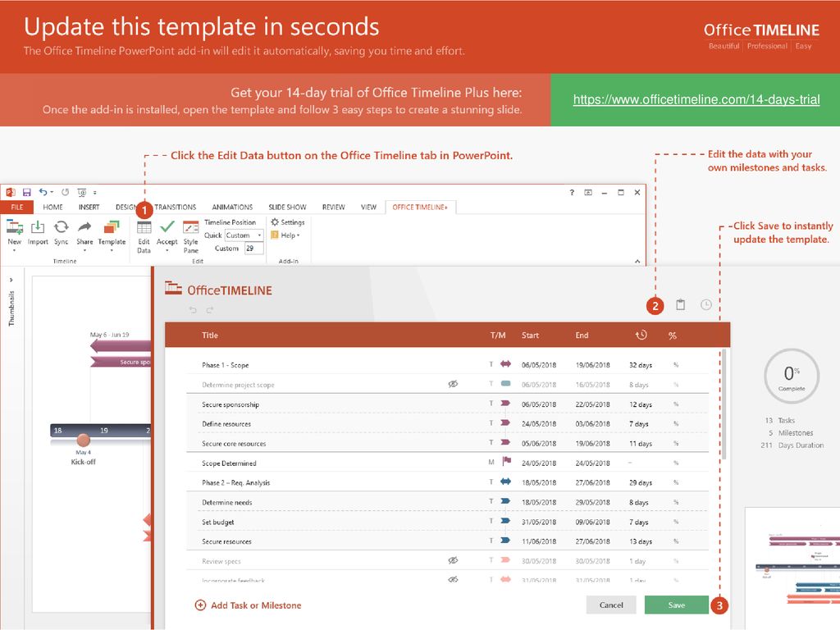Open the FILE tab
The height and width of the screenshot is (630, 840).
click(17, 208)
